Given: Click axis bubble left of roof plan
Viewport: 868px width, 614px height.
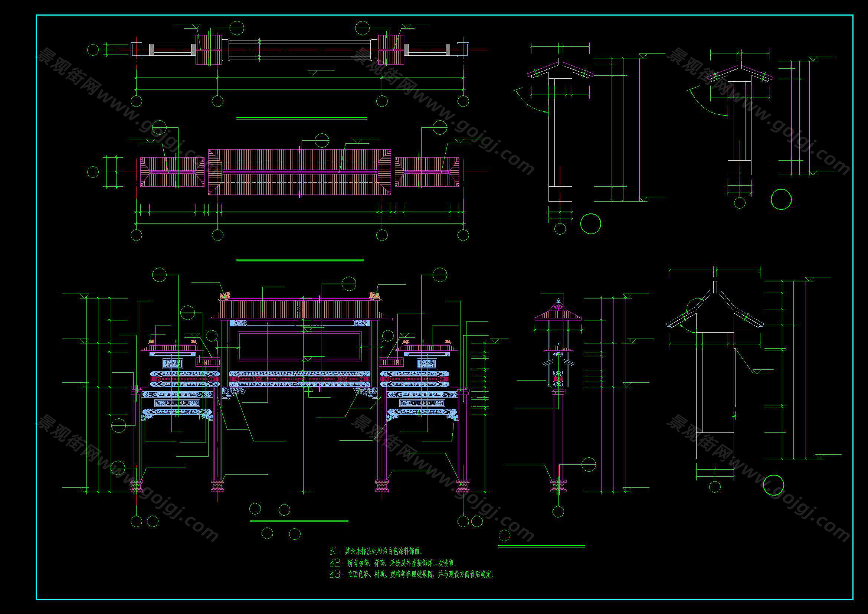Looking at the screenshot, I should coord(93,172).
